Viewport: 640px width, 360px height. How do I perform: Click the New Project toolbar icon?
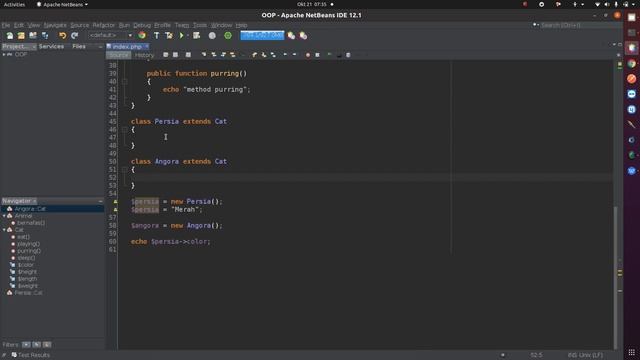21,36
